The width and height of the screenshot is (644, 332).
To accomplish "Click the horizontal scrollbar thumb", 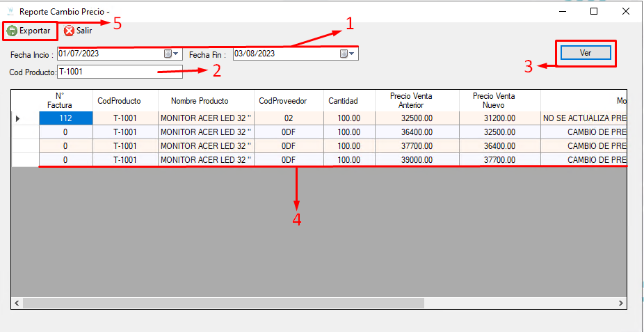I will click(x=223, y=303).
